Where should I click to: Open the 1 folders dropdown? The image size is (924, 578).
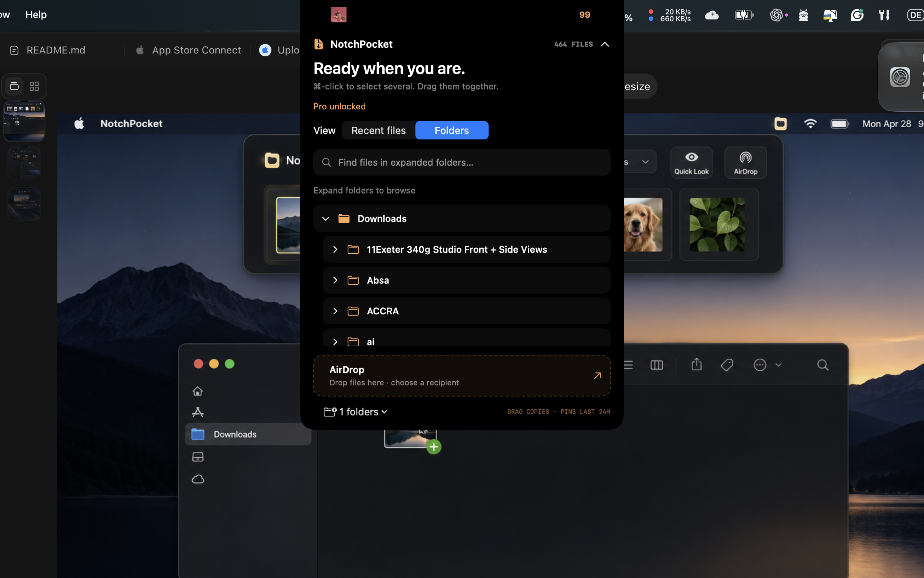click(356, 412)
